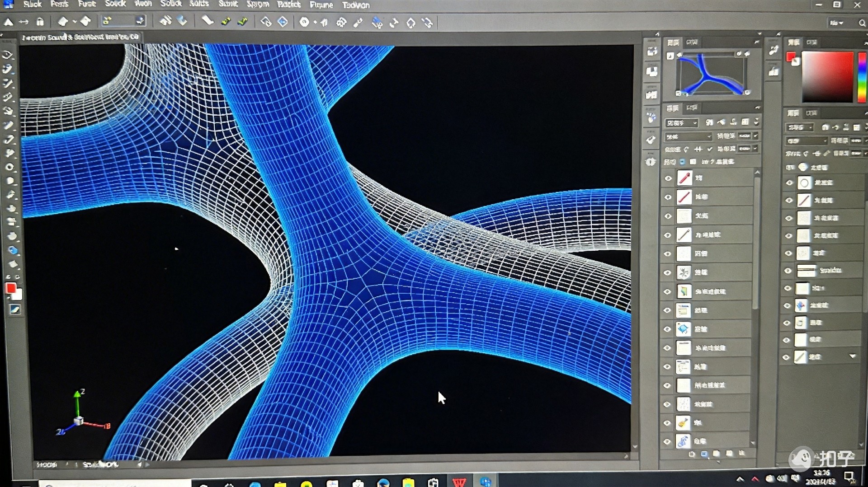
Task: Select the open document tab above the canvas
Action: 80,37
